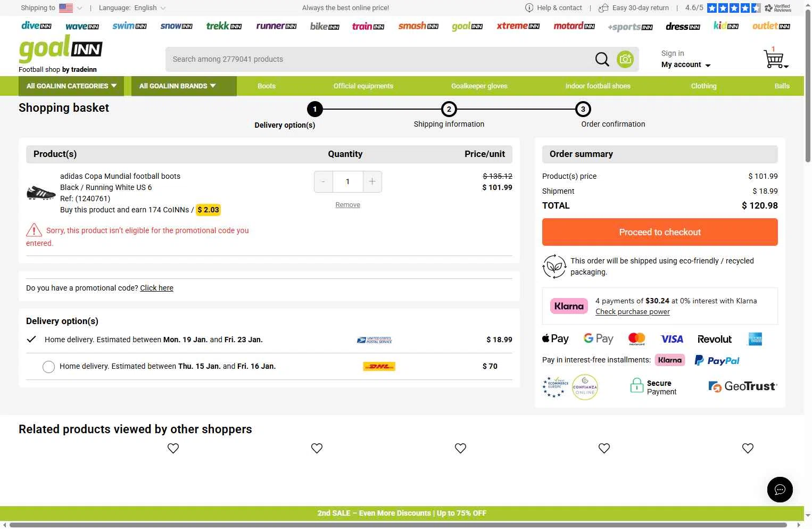Open Goalkeeper gloves menu item
The height and width of the screenshot is (529, 812).
(479, 86)
